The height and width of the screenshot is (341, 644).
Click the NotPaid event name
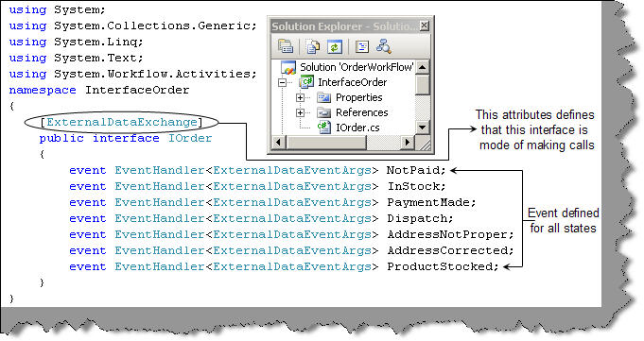pos(413,170)
